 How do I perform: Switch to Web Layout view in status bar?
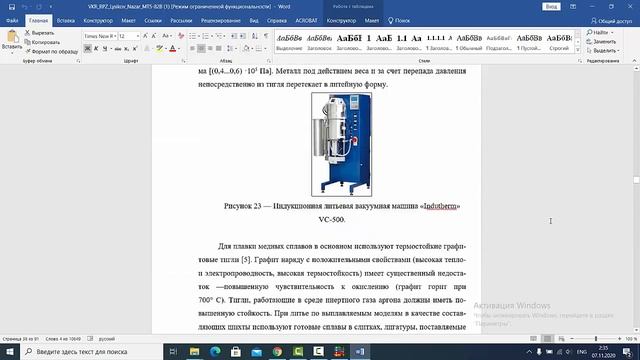coord(562,339)
